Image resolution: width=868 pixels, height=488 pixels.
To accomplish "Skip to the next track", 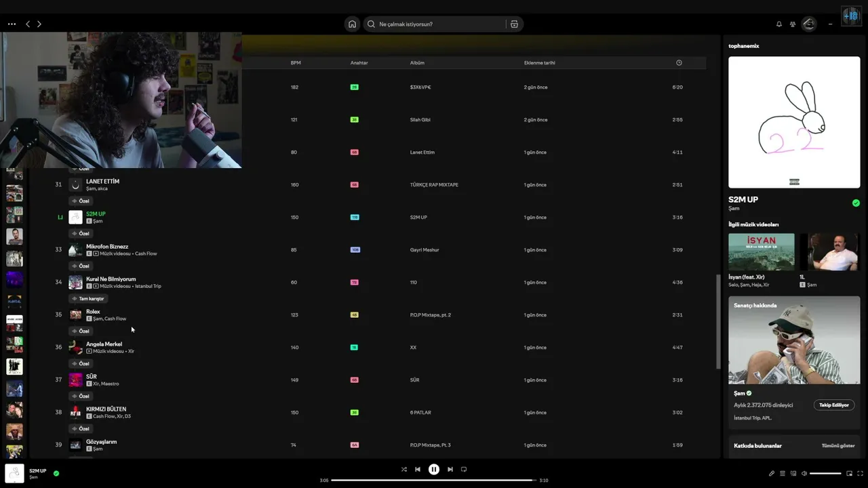I will [450, 469].
